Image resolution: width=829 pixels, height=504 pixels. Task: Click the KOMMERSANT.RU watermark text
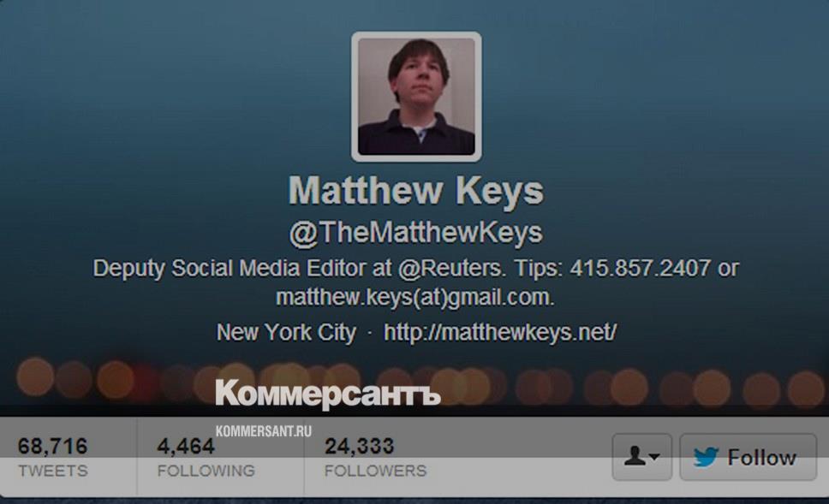(263, 431)
